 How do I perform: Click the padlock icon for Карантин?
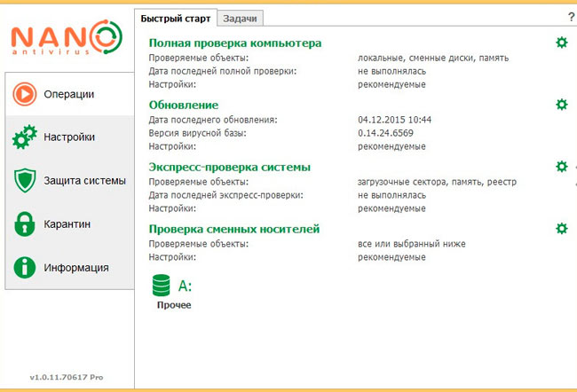click(25, 224)
